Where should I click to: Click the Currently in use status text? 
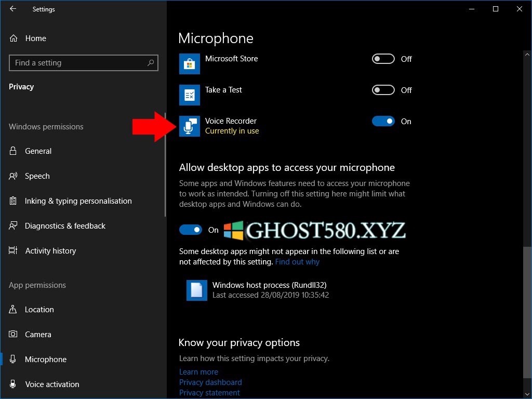point(232,131)
